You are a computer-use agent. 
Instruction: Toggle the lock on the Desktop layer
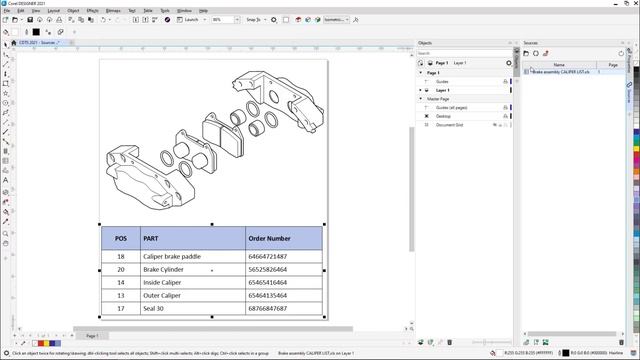[x=505, y=116]
